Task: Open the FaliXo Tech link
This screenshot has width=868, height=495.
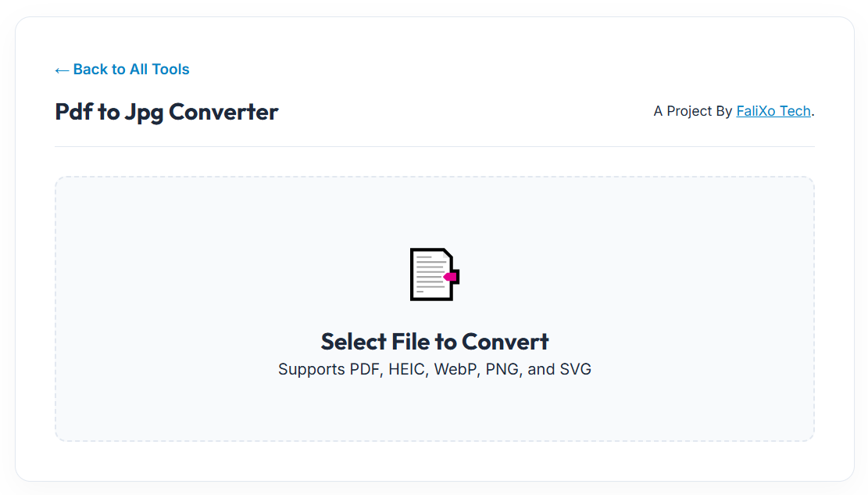Action: pyautogui.click(x=773, y=111)
